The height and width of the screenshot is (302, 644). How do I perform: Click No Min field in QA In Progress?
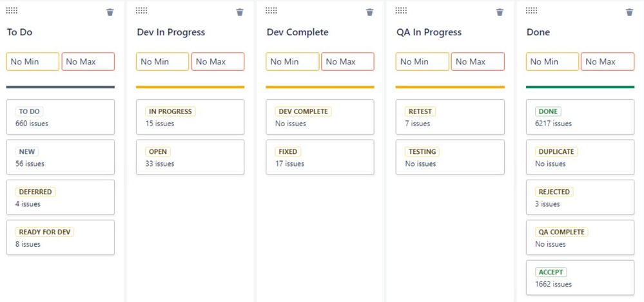[422, 62]
